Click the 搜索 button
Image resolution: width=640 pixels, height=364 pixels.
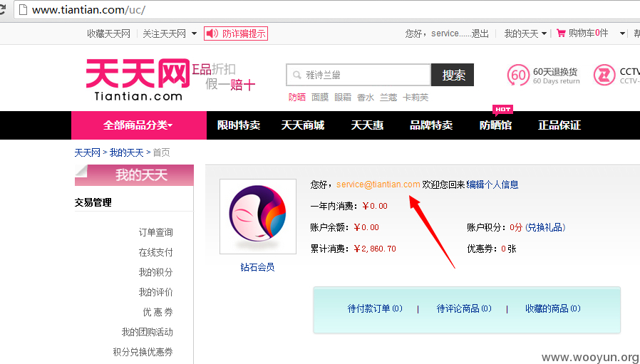tap(453, 75)
